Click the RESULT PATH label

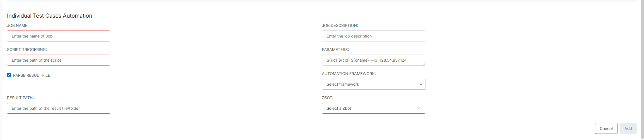(x=20, y=98)
